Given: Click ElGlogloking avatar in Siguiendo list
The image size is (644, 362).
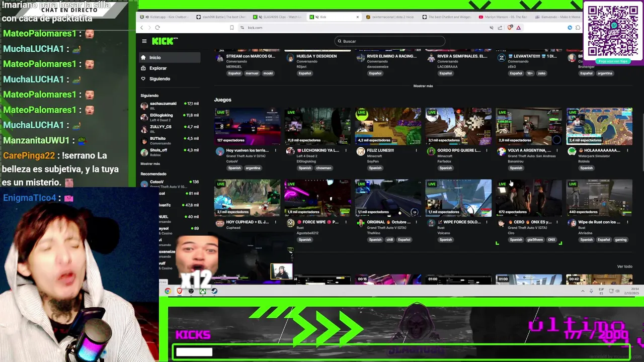Looking at the screenshot, I should pos(144,117).
